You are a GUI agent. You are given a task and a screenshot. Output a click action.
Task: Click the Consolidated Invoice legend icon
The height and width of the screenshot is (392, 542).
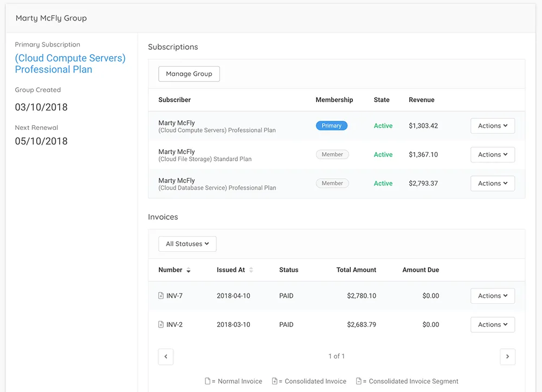pos(276,381)
